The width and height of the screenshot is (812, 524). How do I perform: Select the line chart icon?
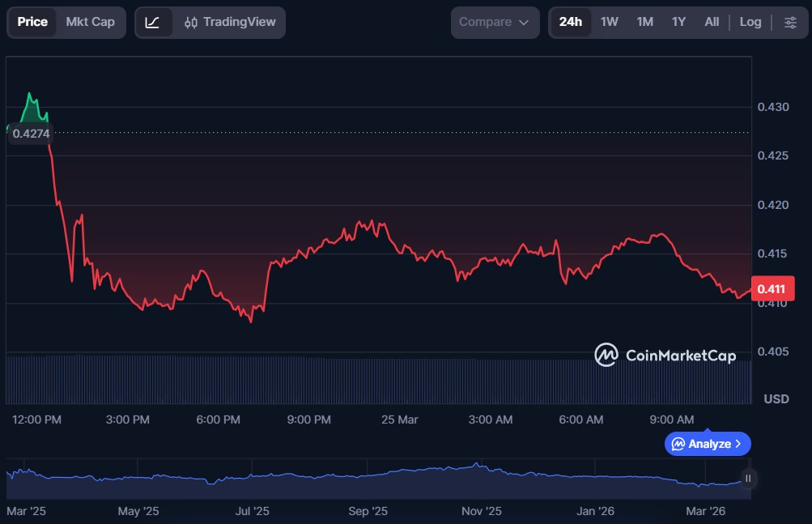pos(152,22)
